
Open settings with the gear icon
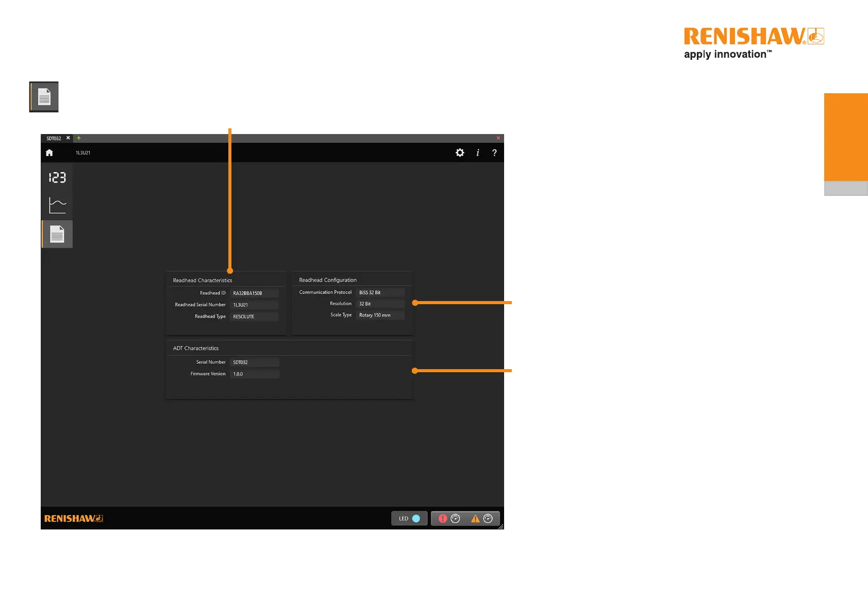(460, 153)
